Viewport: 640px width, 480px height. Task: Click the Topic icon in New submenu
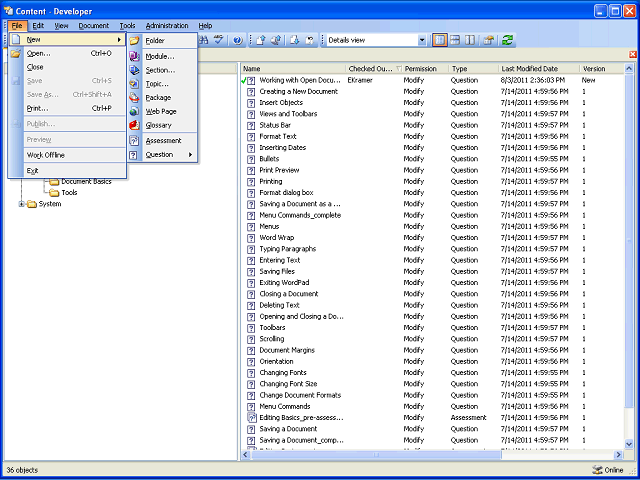pyautogui.click(x=134, y=84)
